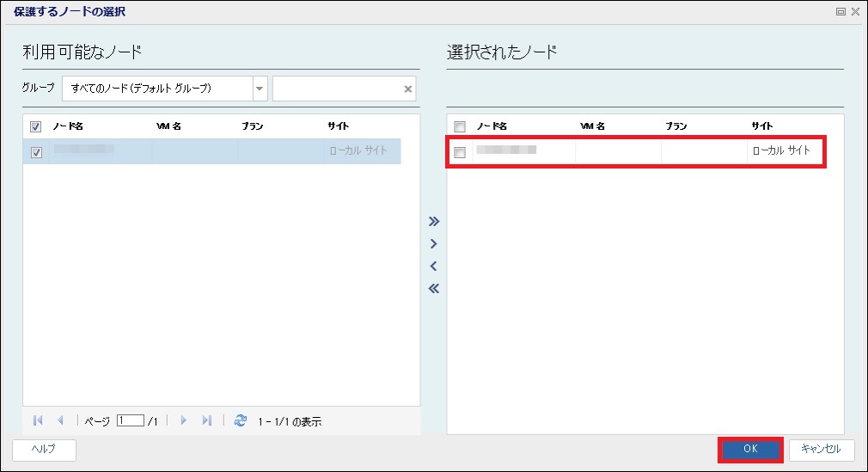Jump to last page of nodes
The image size is (868, 472).
tap(206, 421)
